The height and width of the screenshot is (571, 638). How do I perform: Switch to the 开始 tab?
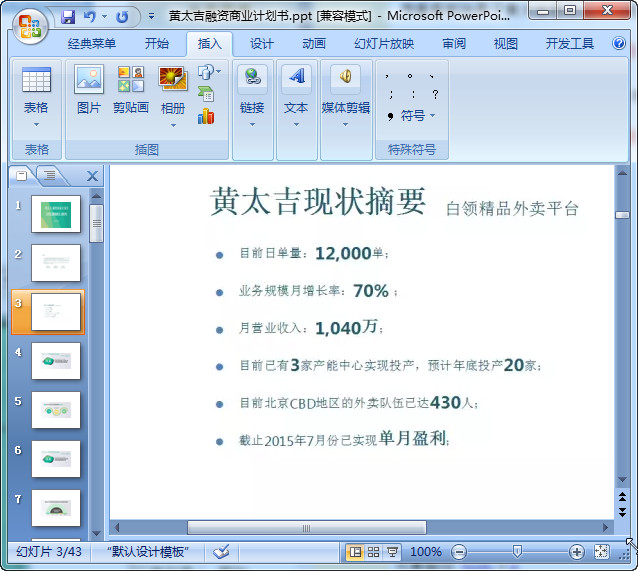157,44
